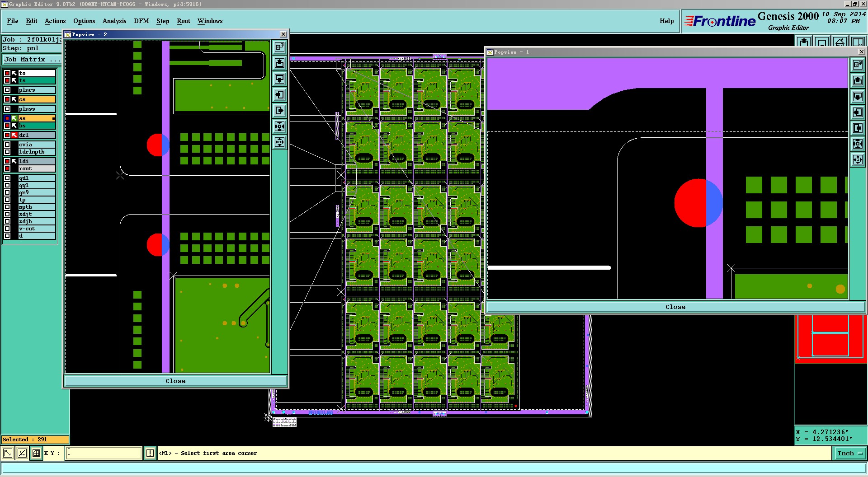Click the X Y coordinate input field
This screenshot has width=868, height=477.
tap(104, 453)
